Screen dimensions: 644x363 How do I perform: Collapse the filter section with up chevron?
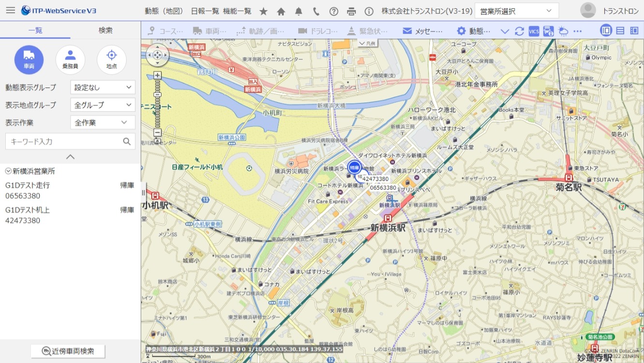tap(70, 157)
